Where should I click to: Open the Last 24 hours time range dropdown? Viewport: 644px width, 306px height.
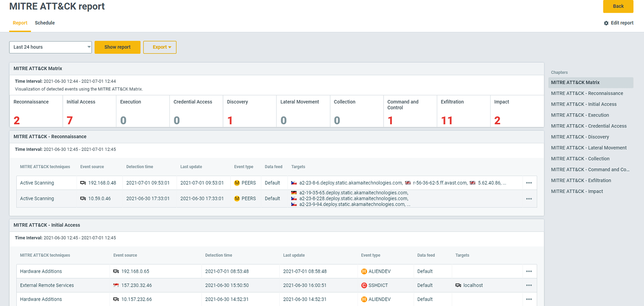pos(50,47)
